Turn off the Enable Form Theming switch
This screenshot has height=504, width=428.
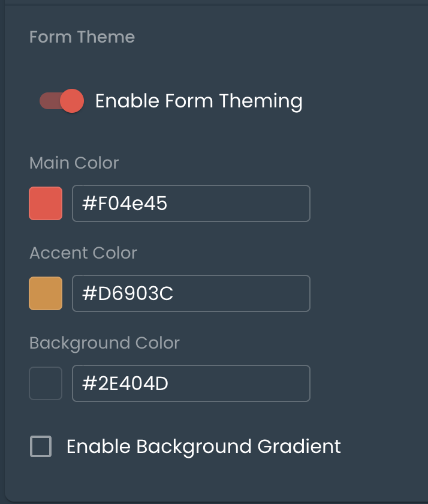tap(62, 101)
